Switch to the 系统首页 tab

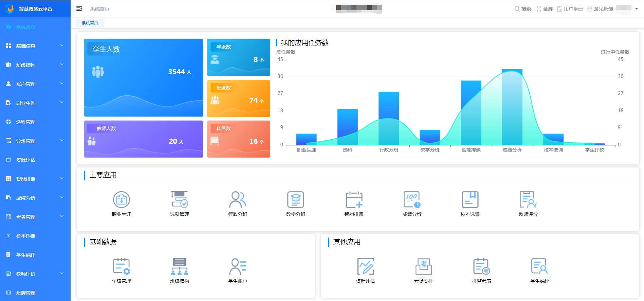tap(90, 23)
